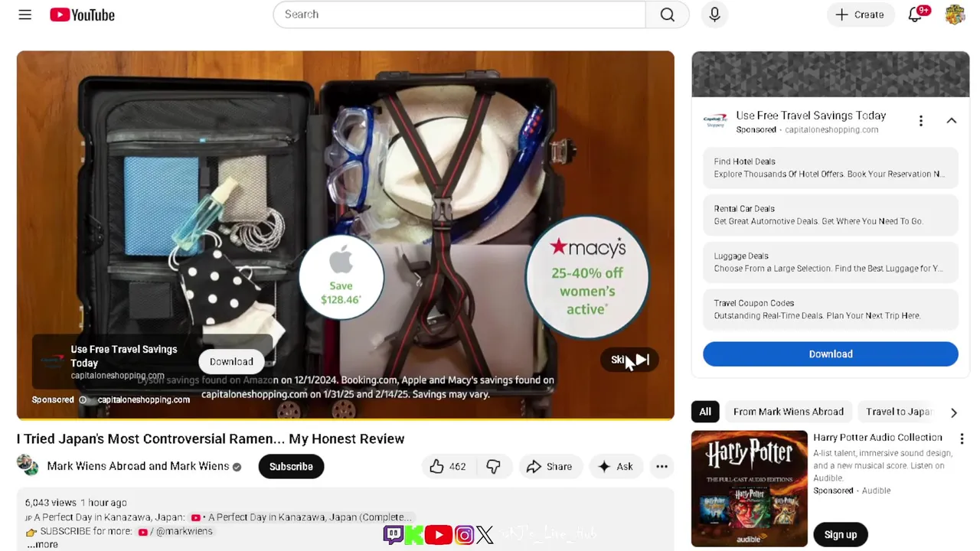Viewport: 980px width, 551px height.
Task: Open Luggage Deals link
Action: pyautogui.click(x=831, y=262)
